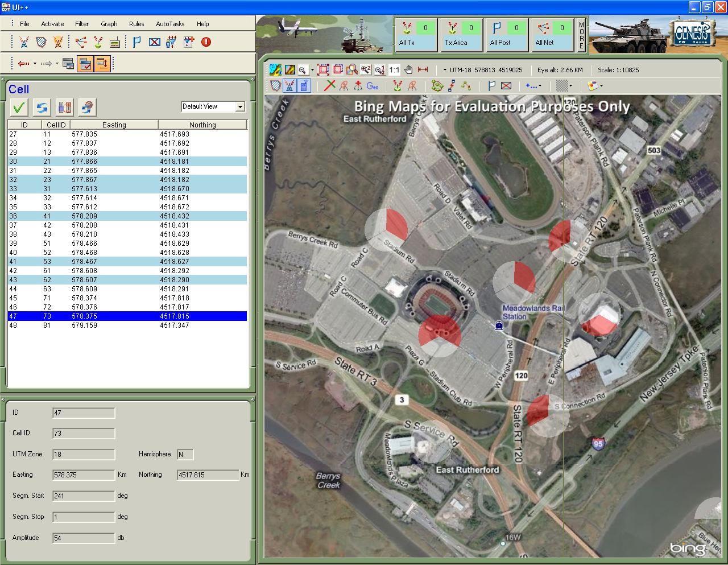Screen dimensions: 728x565
Task: Click the add filter funnel icon
Action: (x=188, y=42)
